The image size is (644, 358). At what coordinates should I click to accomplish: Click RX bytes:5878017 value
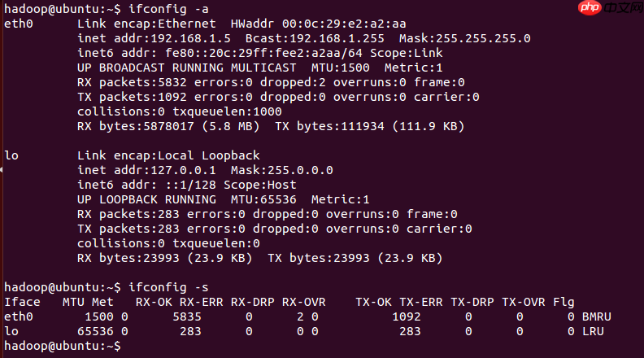pyautogui.click(x=136, y=127)
